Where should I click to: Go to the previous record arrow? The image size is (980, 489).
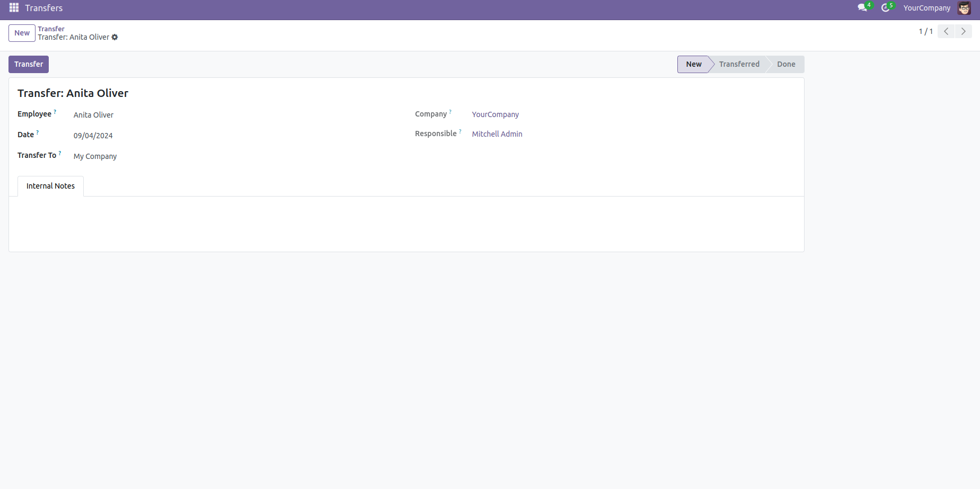pos(946,31)
